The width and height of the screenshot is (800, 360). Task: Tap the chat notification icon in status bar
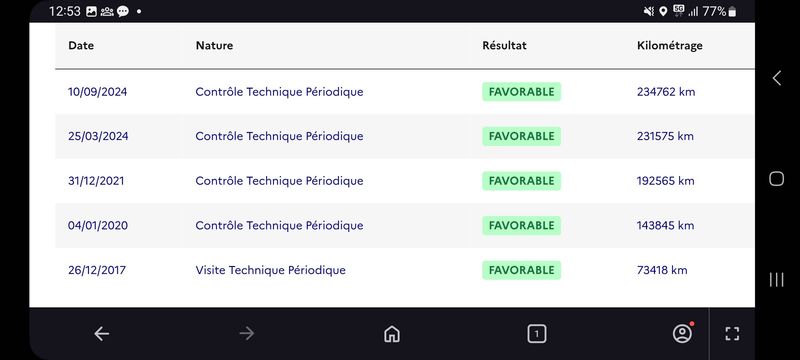(123, 11)
